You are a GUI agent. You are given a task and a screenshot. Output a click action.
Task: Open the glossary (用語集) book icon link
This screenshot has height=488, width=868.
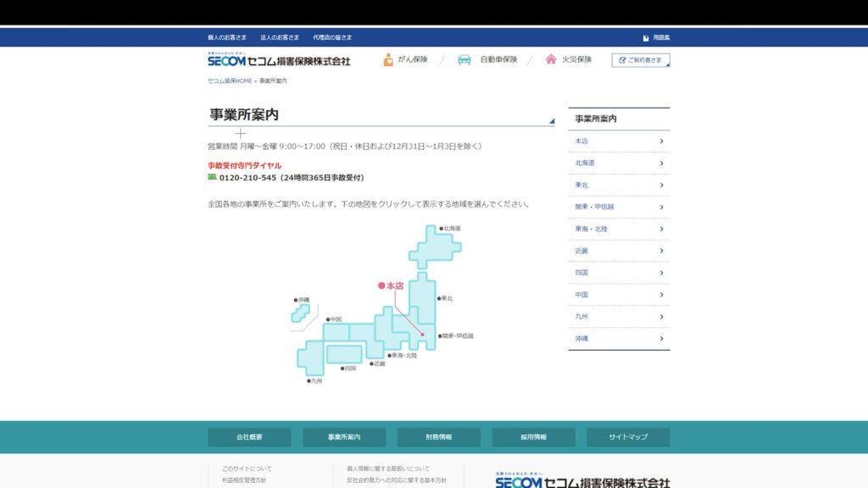646,38
